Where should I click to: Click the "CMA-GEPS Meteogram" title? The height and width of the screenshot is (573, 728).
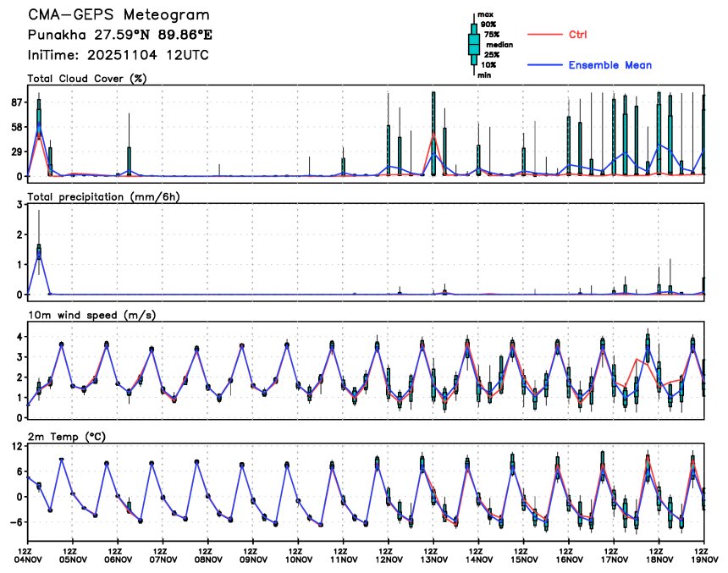(119, 16)
